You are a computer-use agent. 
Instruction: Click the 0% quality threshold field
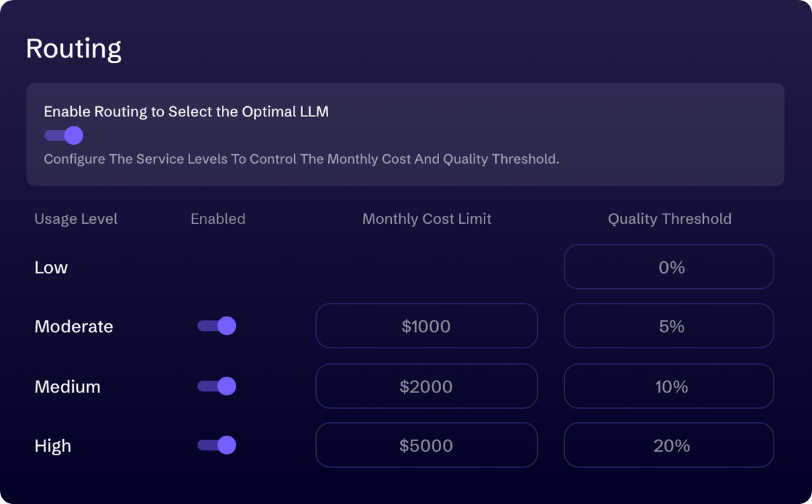click(x=669, y=267)
